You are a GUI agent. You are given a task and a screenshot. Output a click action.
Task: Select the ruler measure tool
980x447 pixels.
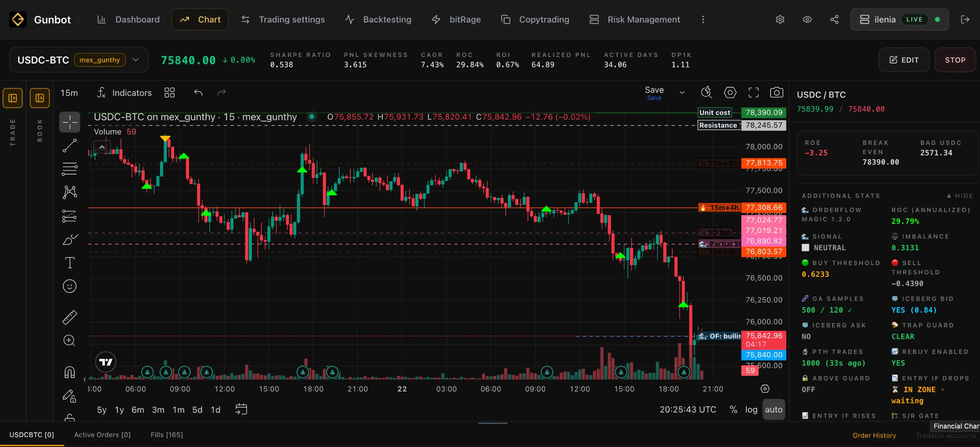coord(70,317)
